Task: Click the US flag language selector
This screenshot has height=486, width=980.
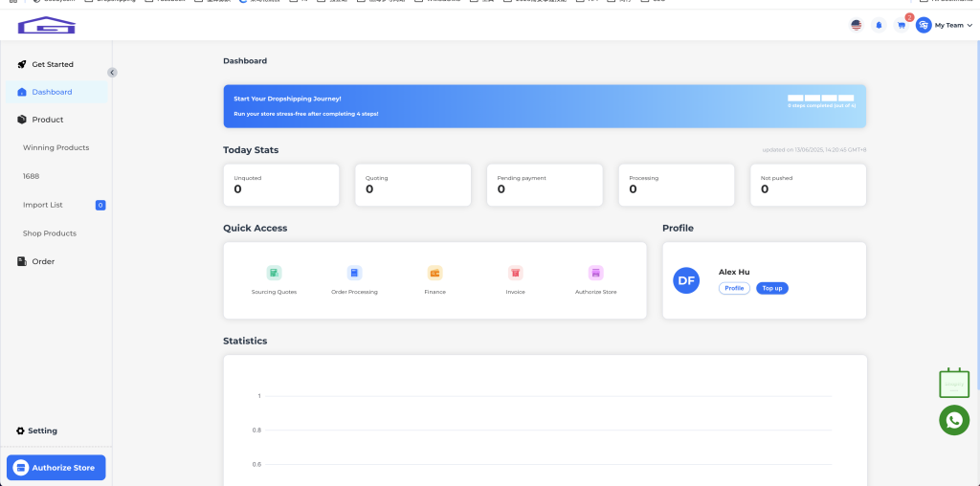Action: coord(856,25)
